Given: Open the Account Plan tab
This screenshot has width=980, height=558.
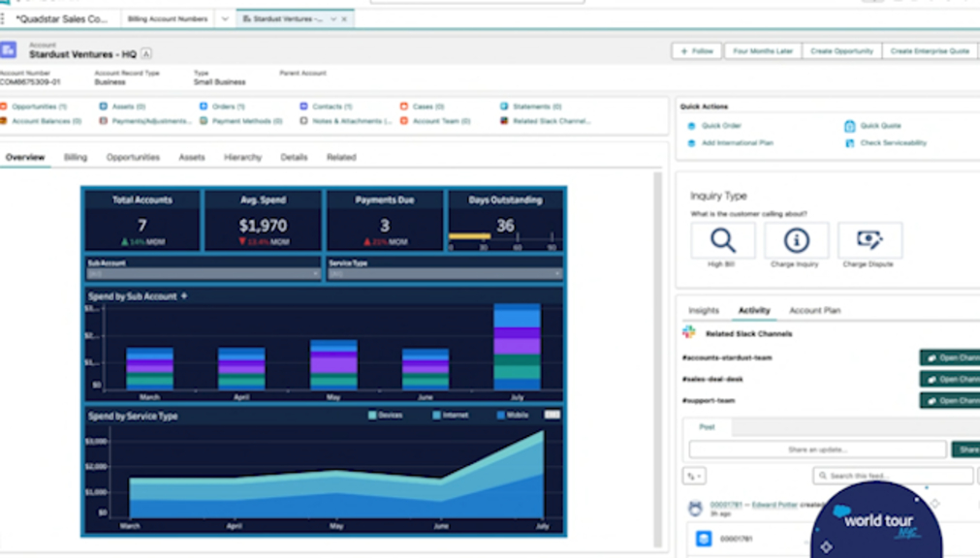Looking at the screenshot, I should click(814, 311).
